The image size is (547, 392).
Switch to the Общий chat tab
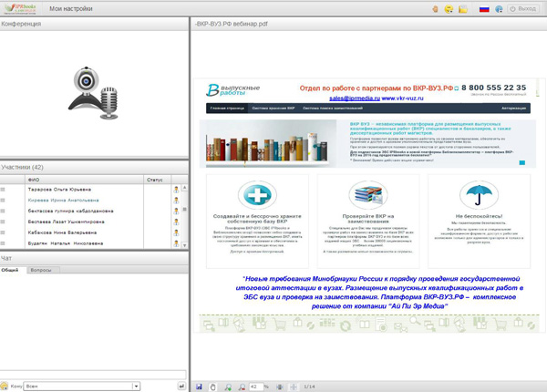10,270
